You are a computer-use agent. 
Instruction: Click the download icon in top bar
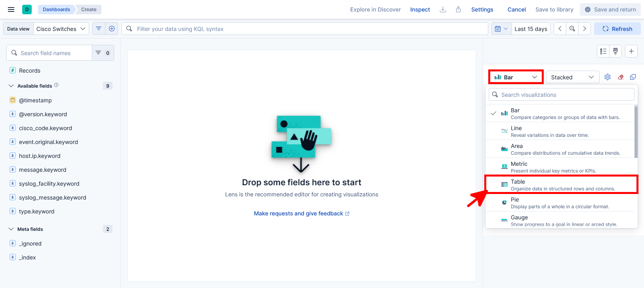tap(443, 10)
